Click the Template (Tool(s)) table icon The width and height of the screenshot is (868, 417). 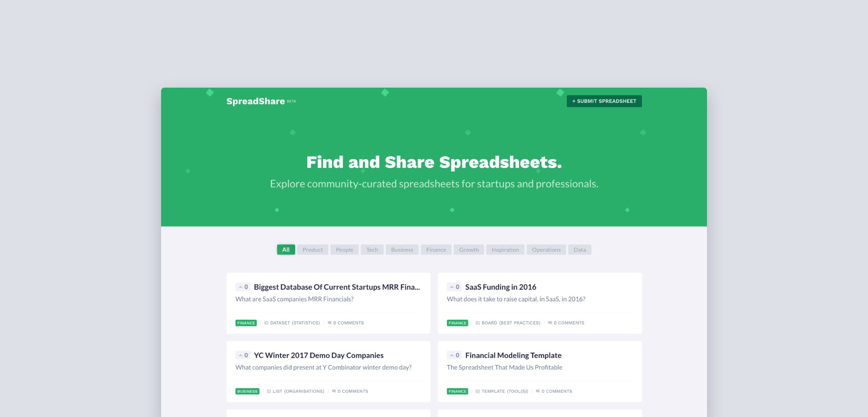click(478, 391)
